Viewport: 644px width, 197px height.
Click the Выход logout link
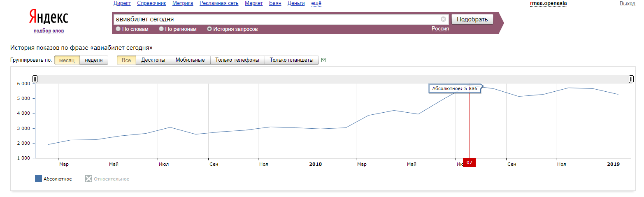627,3
